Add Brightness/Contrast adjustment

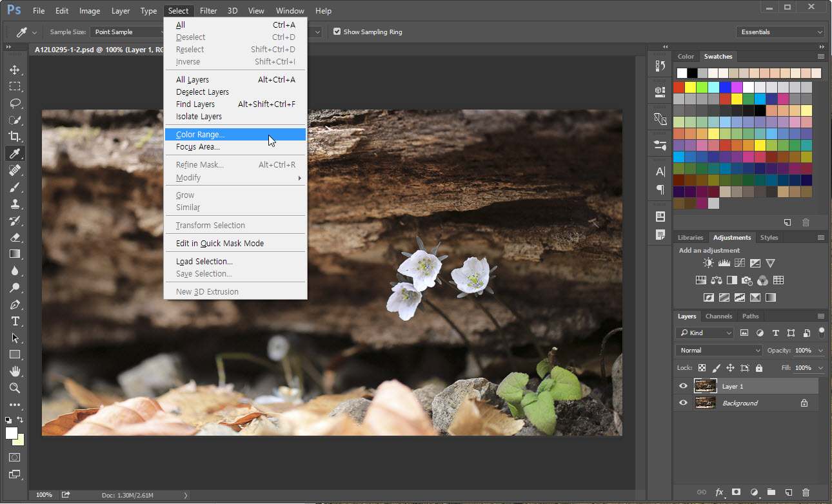709,263
